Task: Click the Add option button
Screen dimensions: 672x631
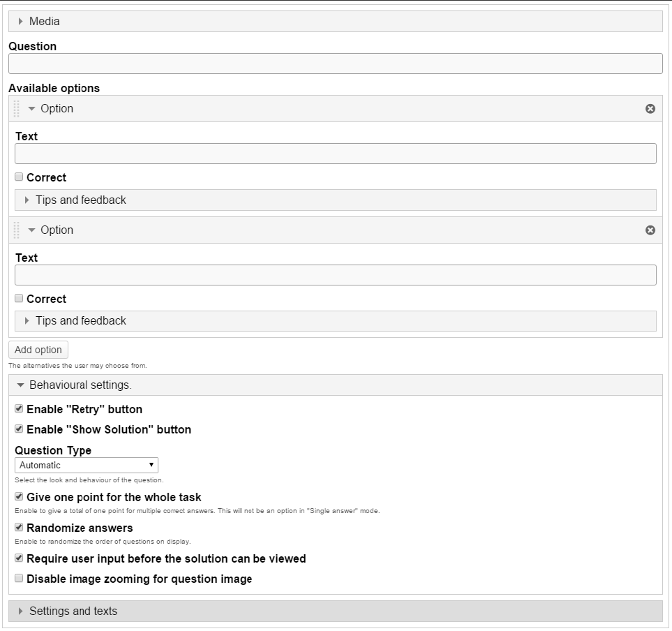Action: pyautogui.click(x=38, y=350)
